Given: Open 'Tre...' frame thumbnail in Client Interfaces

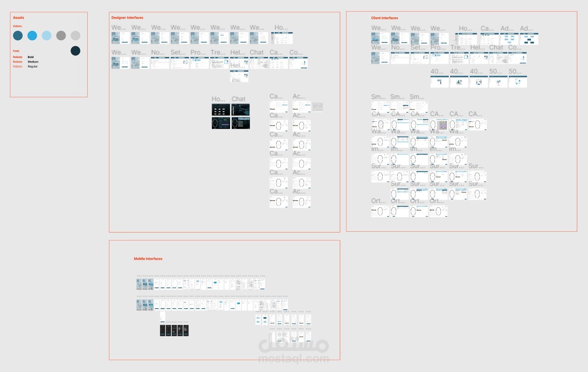Looking at the screenshot, I should 459,58.
